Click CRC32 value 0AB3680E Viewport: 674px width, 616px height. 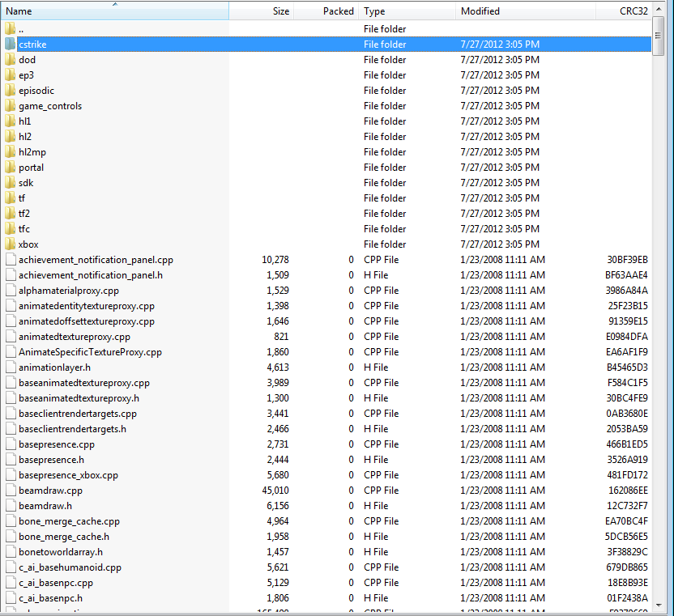pyautogui.click(x=627, y=414)
